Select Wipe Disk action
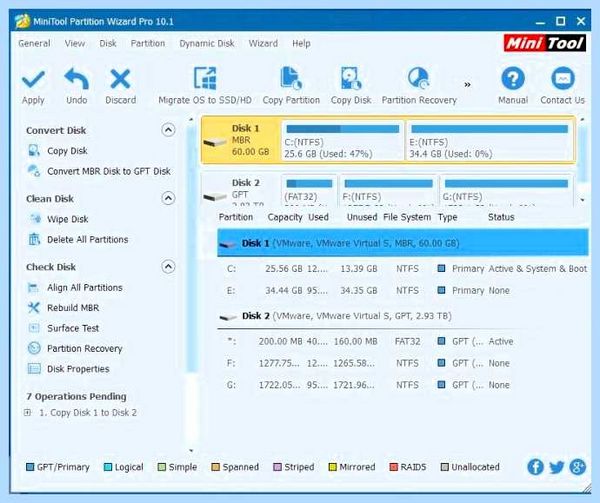This screenshot has width=600, height=503. coord(67,219)
